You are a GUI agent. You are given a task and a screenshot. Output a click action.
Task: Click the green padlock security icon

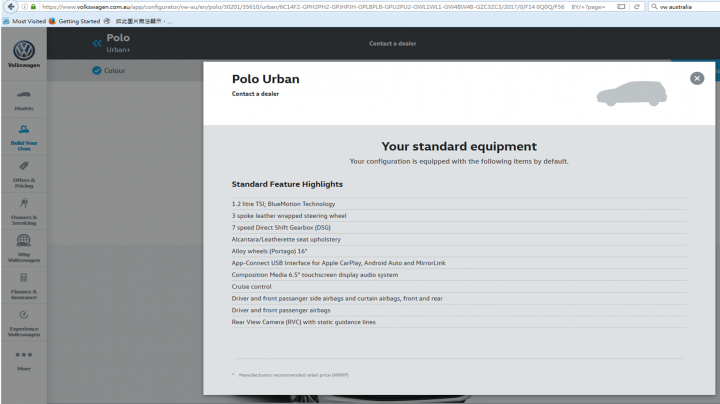click(33, 6)
